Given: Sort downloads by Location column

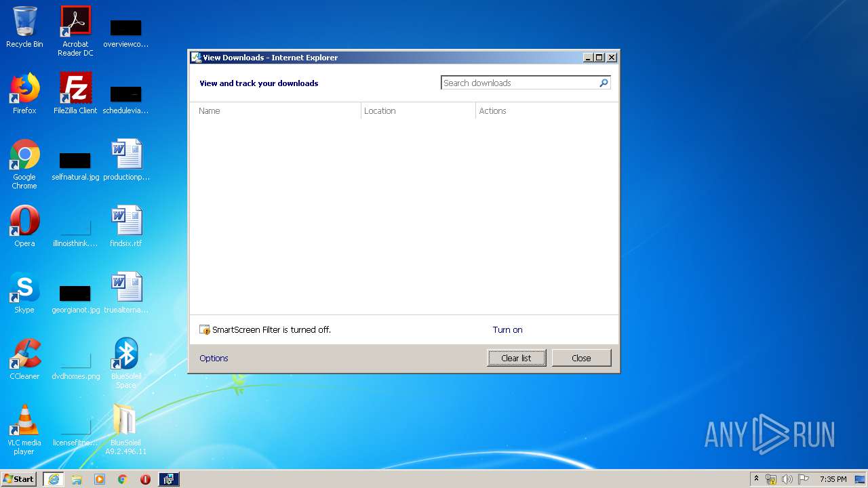Looking at the screenshot, I should coord(418,111).
